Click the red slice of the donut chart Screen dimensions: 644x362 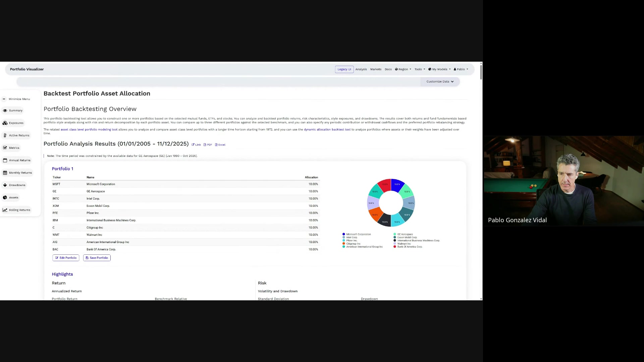[385, 185]
